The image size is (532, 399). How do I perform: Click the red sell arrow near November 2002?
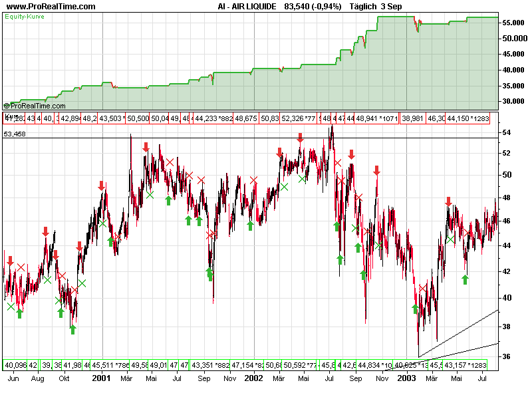click(376, 170)
